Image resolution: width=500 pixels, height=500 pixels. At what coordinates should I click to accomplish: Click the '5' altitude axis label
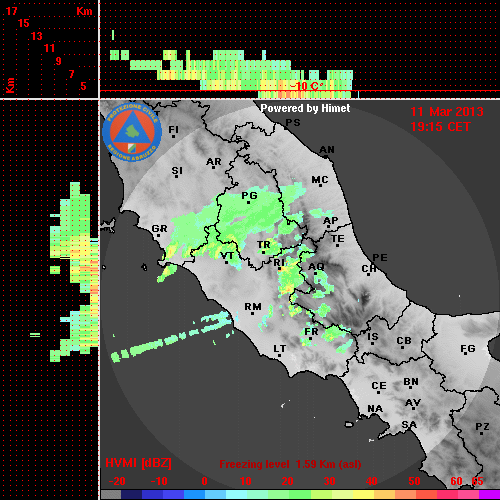tap(83, 86)
